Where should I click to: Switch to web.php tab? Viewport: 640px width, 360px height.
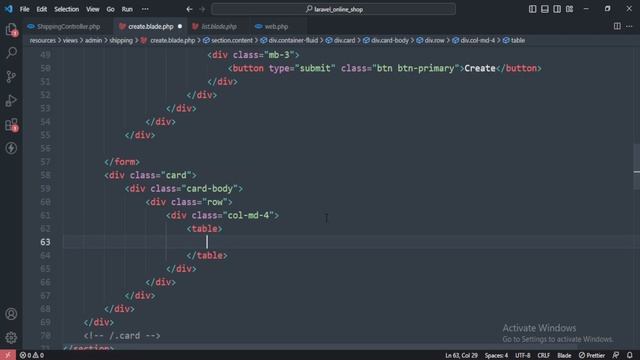(x=276, y=27)
